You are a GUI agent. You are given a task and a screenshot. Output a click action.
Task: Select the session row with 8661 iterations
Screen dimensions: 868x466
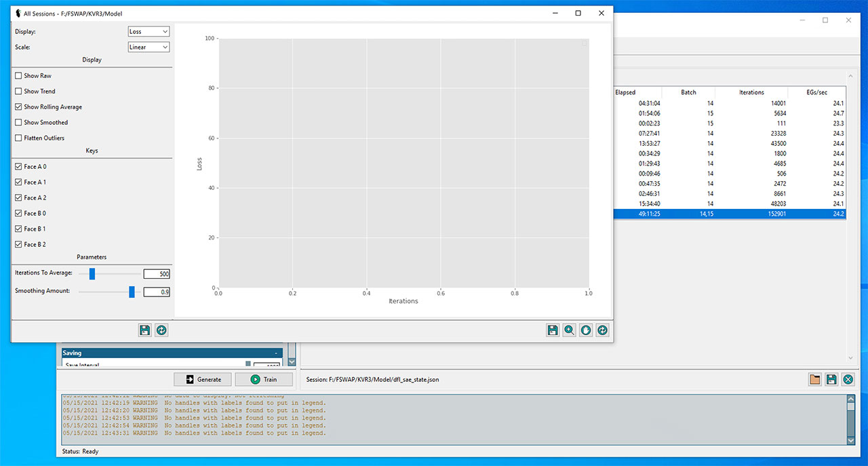coord(730,194)
